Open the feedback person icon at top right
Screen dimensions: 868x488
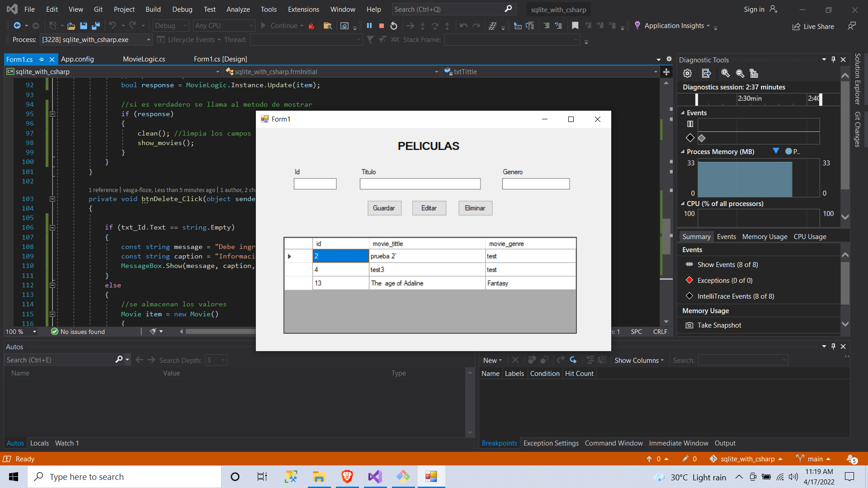[852, 26]
